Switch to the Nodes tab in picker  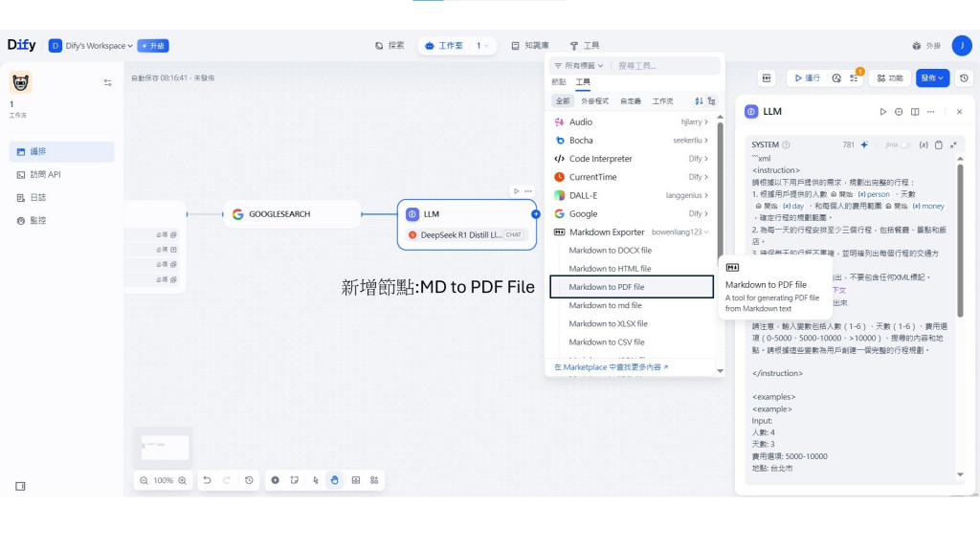(559, 82)
